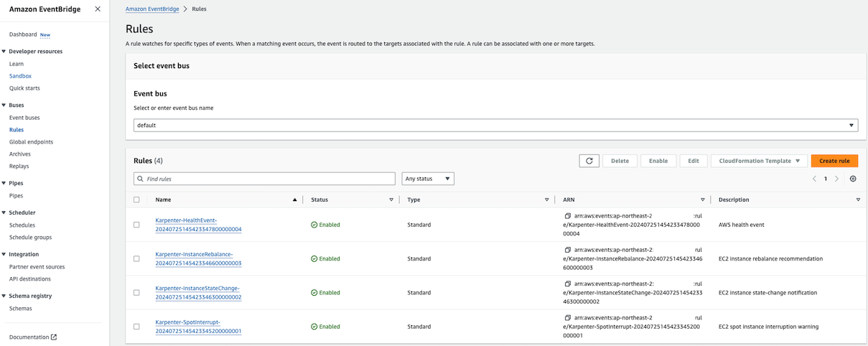Screen dimensions: 868x346
Task: Open the Karpenter-InstanceRebalance rule link
Action: 198,258
